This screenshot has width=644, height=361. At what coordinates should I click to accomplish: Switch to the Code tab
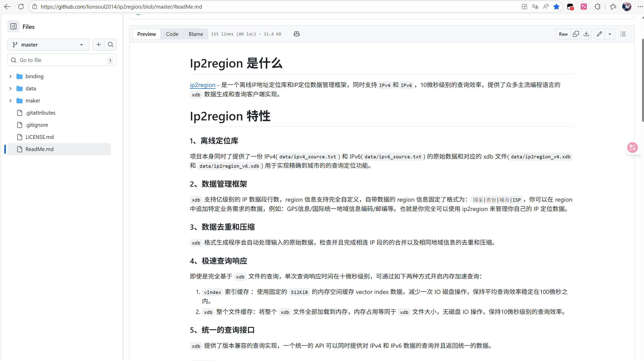pyautogui.click(x=172, y=34)
